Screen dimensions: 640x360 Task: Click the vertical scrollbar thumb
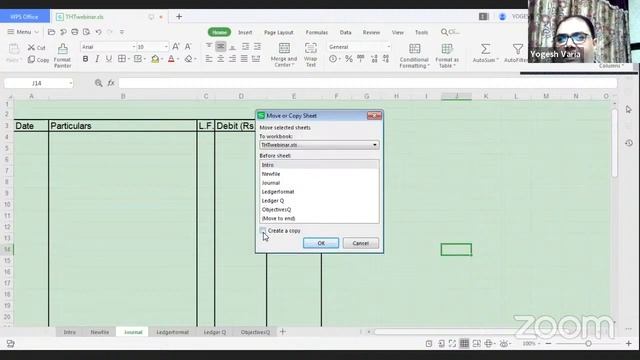pos(615,143)
